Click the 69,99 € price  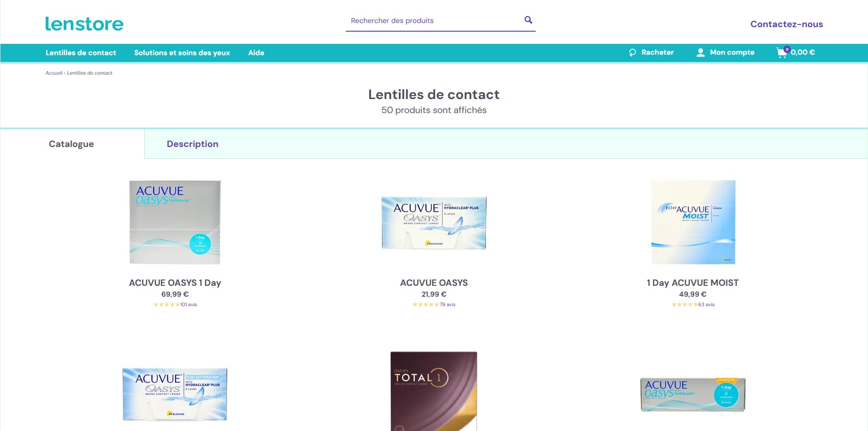point(175,294)
